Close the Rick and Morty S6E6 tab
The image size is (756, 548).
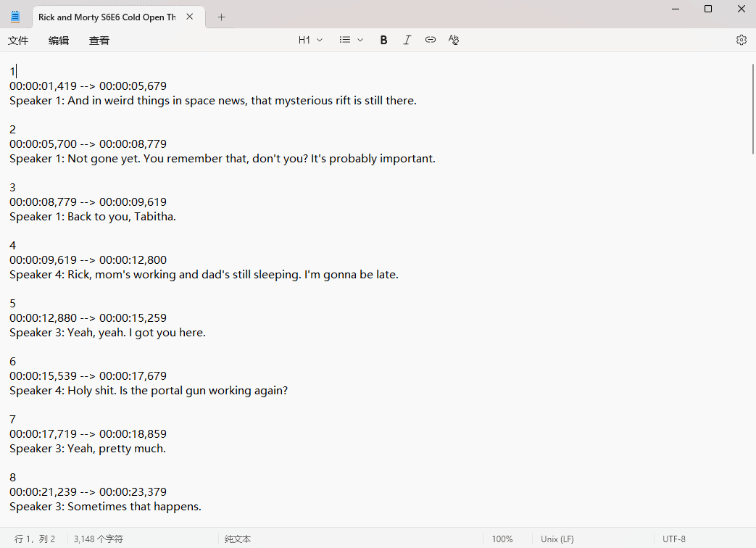[x=190, y=17]
